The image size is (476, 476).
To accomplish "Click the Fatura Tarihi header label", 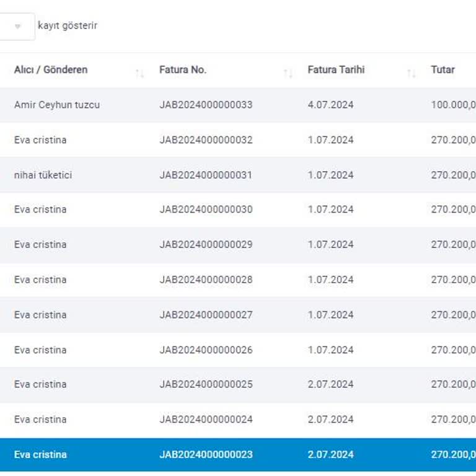I will pyautogui.click(x=336, y=70).
